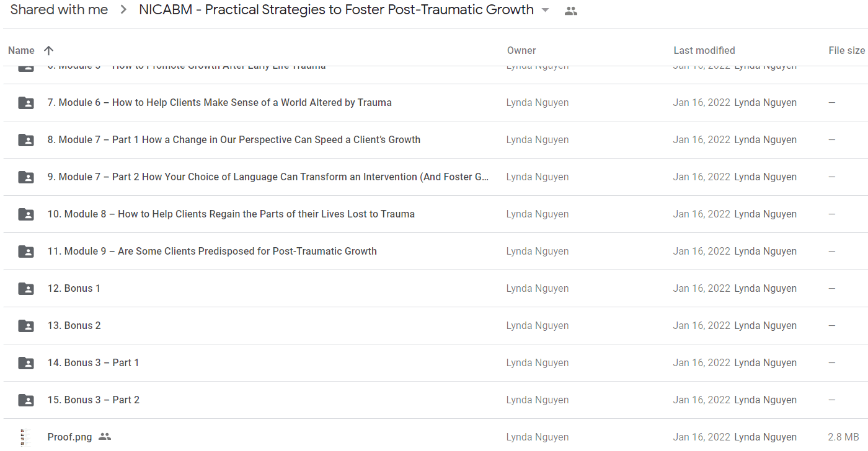Open 14. Bonus 3 – Part 1 folder
Image resolution: width=868 pixels, height=451 pixels.
(x=93, y=363)
